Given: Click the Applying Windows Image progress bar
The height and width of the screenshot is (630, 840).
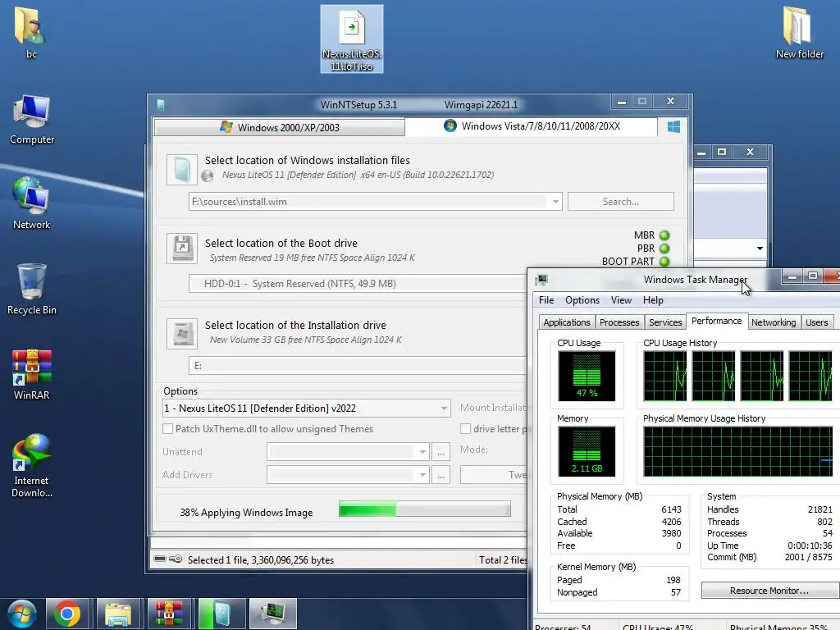Looking at the screenshot, I should tap(425, 509).
